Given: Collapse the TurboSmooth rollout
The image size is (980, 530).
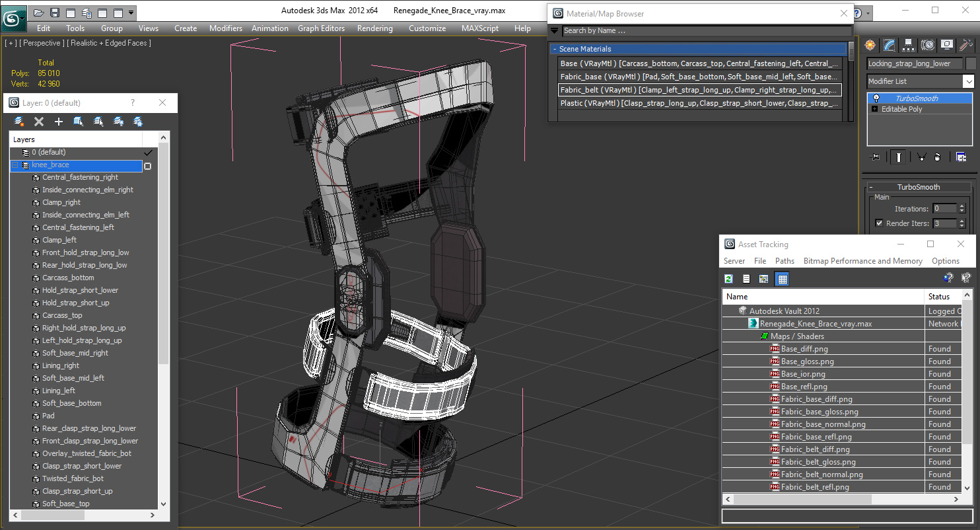Looking at the screenshot, I should (x=870, y=187).
